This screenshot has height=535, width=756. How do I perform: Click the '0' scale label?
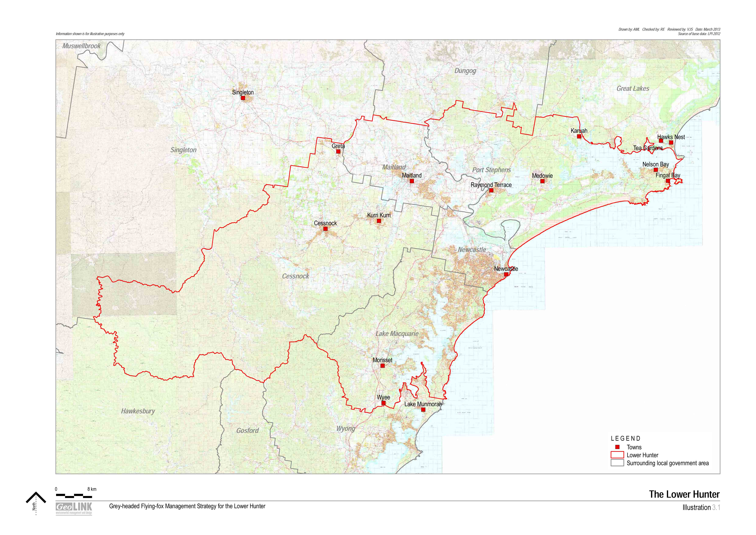tap(56, 489)
